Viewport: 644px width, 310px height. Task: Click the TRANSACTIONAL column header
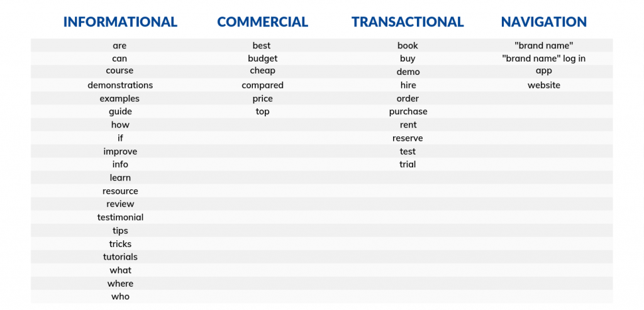click(408, 22)
